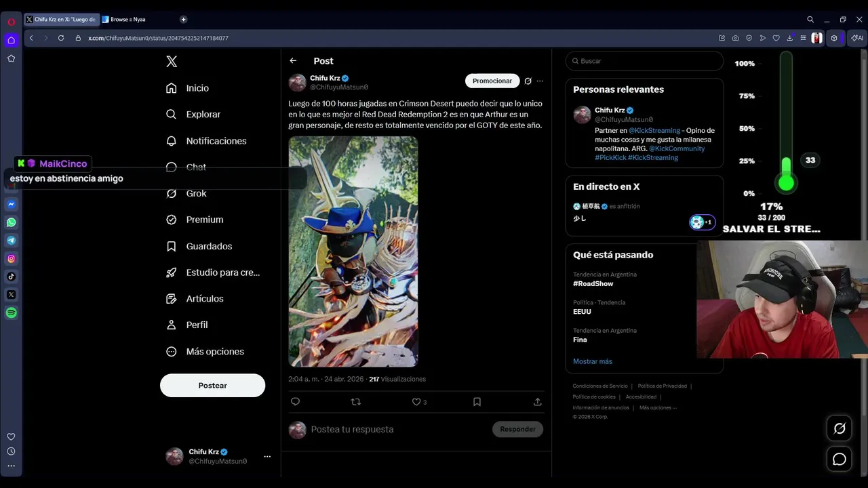868x488 pixels.
Task: Open the Flow send arrow icon
Action: click(763, 38)
